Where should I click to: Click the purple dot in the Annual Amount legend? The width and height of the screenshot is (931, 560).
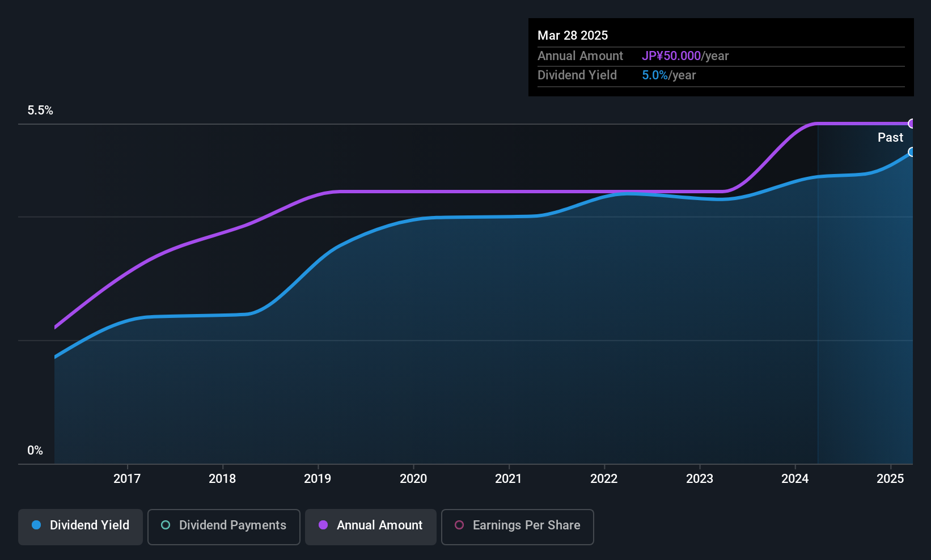(x=323, y=525)
